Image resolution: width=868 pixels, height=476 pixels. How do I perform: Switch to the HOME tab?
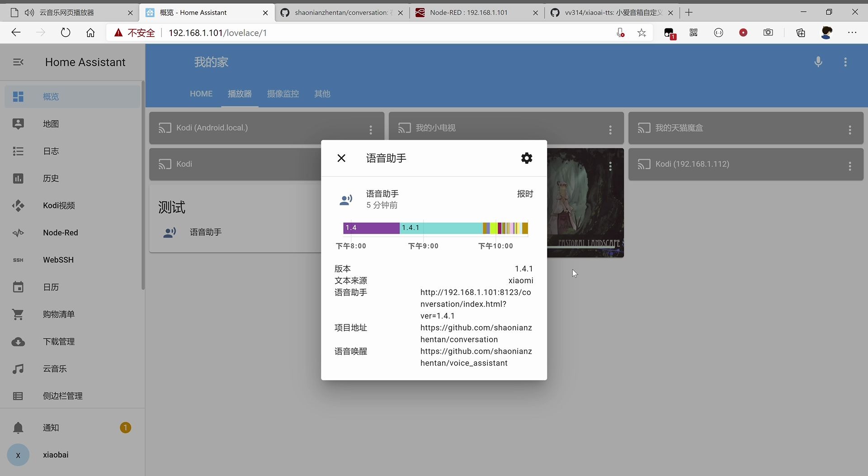(201, 94)
